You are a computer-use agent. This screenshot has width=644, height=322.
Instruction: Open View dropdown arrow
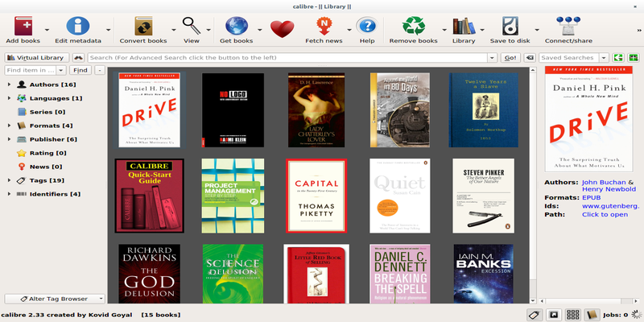208,30
